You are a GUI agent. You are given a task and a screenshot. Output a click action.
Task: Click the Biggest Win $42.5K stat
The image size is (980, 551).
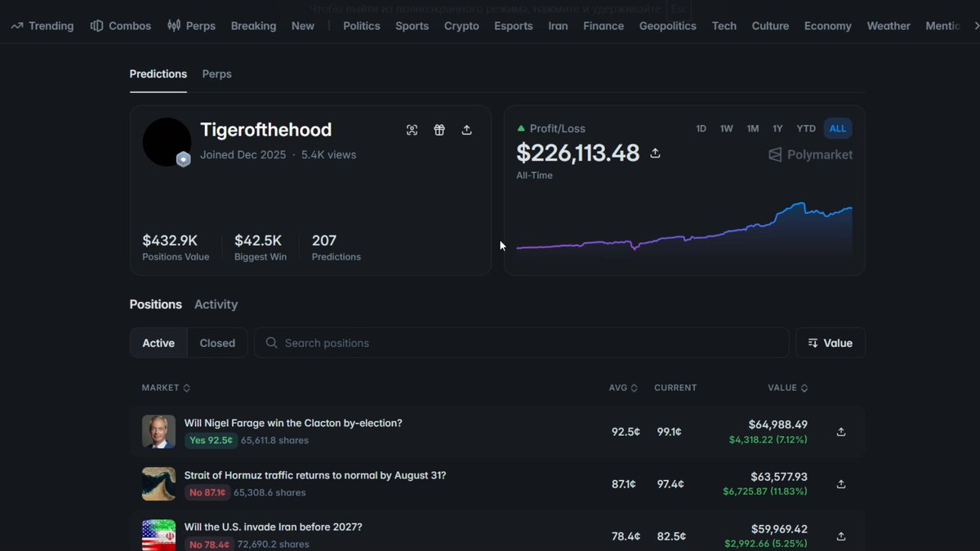click(x=261, y=247)
